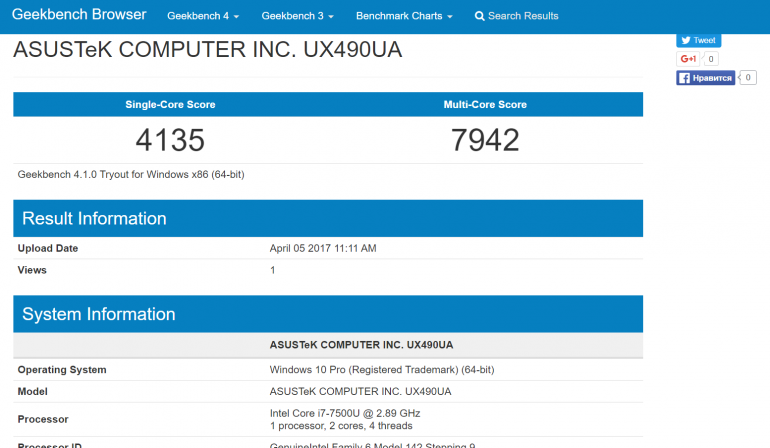Screen dimensions: 770x448
Task: Click the Facebook like count bubble
Action: [x=748, y=78]
